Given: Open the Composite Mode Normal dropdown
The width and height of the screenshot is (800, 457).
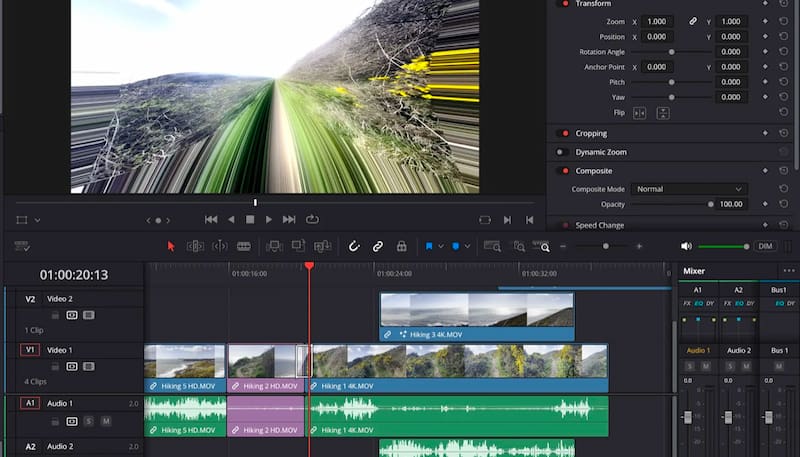Looking at the screenshot, I should tap(689, 189).
